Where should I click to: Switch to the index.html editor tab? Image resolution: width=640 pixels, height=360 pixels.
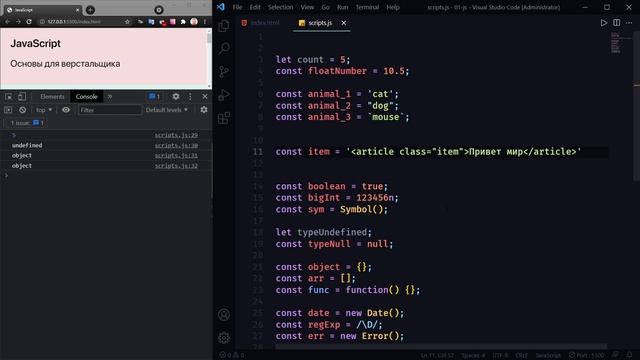coord(261,23)
